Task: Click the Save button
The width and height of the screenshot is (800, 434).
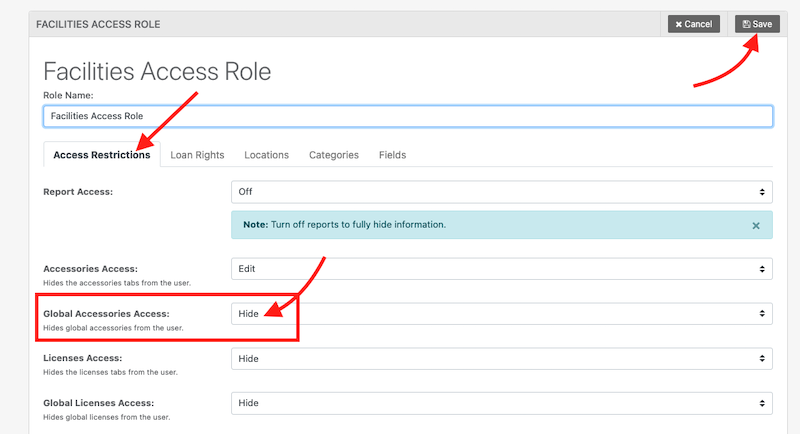Action: [x=757, y=23]
